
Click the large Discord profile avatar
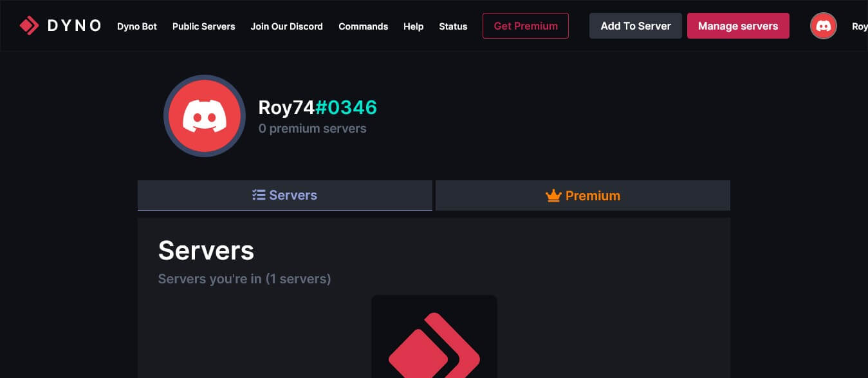(205, 116)
